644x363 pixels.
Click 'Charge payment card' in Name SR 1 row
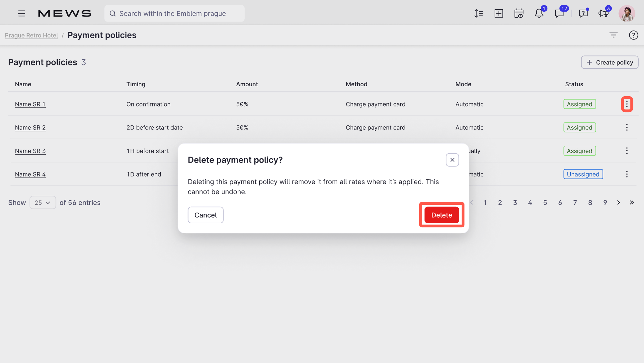click(375, 104)
